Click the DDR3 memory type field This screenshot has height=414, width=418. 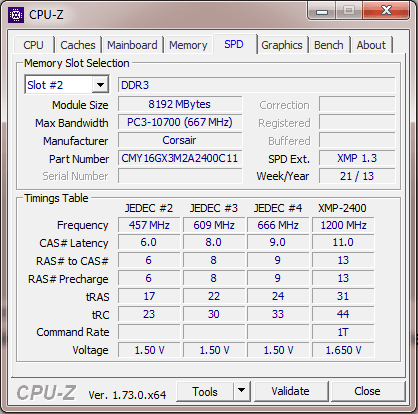[256, 85]
